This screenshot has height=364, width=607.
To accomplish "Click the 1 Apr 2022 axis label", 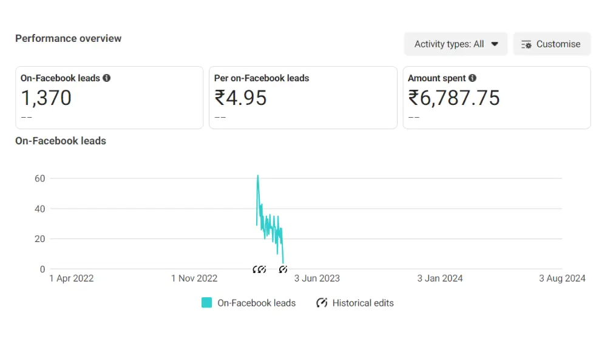I will point(72,278).
